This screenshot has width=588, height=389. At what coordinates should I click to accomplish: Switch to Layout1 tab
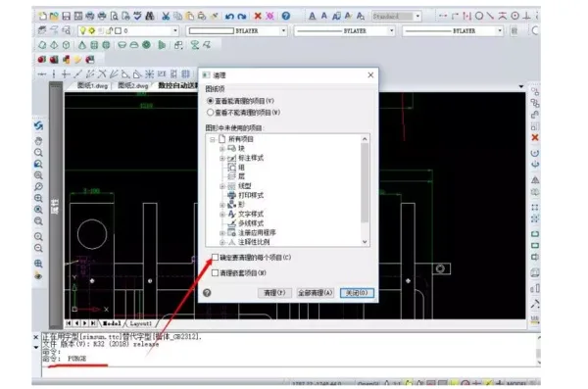tap(140, 323)
